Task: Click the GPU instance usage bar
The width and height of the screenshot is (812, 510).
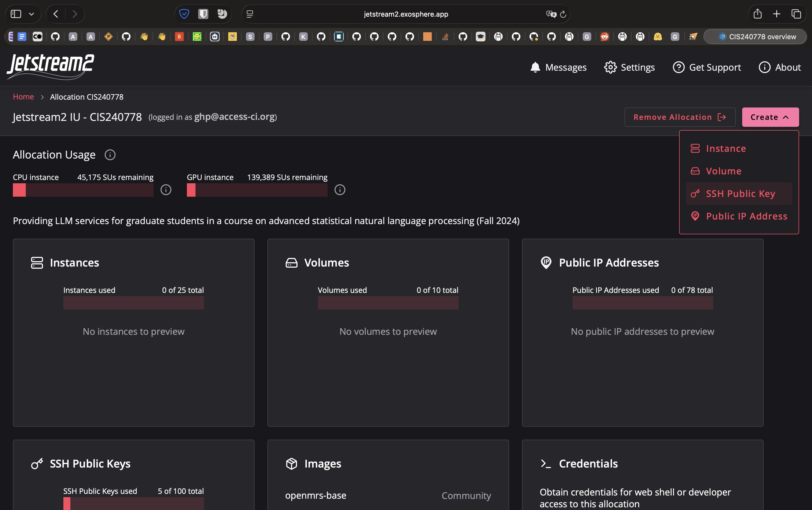Action: (257, 190)
